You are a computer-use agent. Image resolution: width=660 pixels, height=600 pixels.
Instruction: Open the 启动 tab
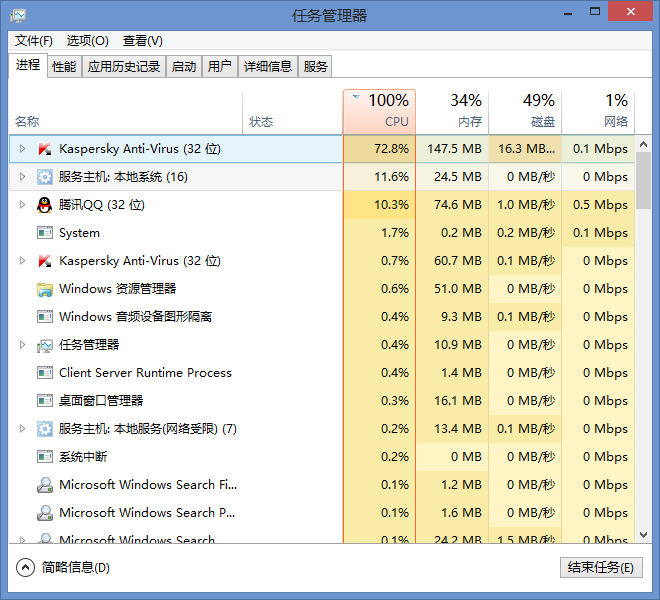tap(184, 67)
